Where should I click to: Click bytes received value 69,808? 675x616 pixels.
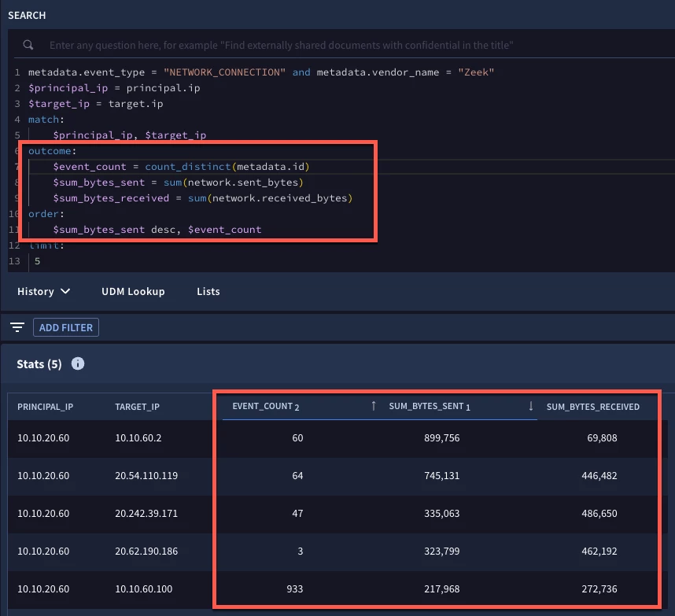[603, 437]
